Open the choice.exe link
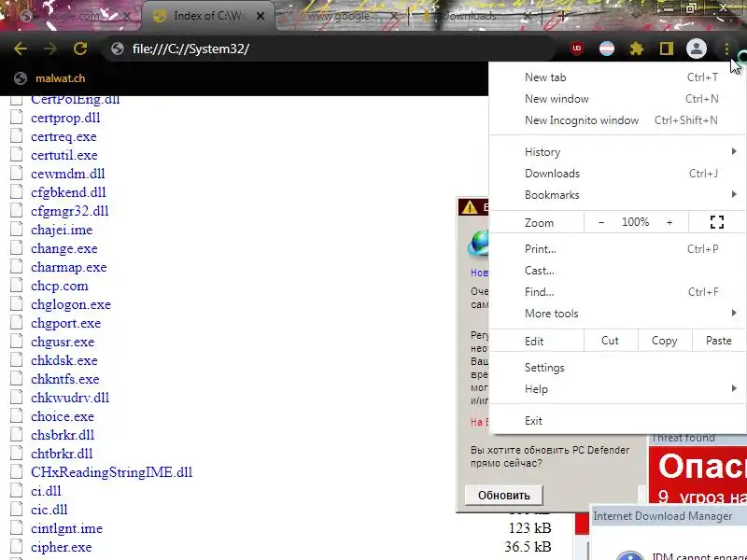This screenshot has height=560, width=747. click(63, 416)
